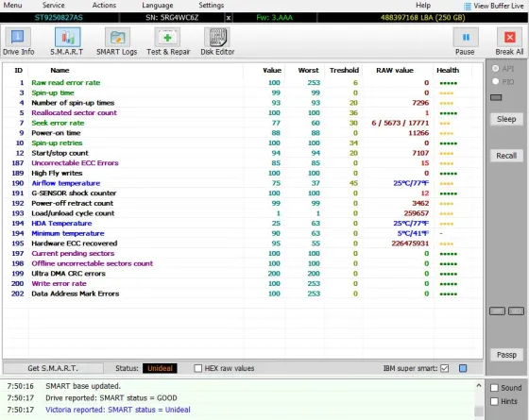Select the Airflow temperature row
Viewport: 529px width, 420px height.
point(243,183)
